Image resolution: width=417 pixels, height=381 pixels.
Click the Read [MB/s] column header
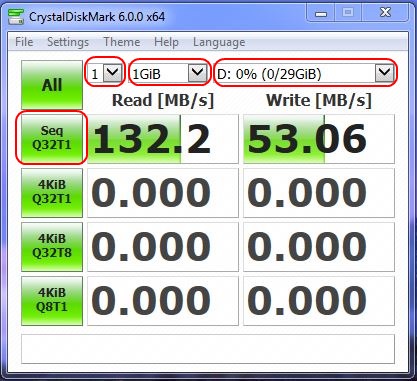pyautogui.click(x=163, y=101)
